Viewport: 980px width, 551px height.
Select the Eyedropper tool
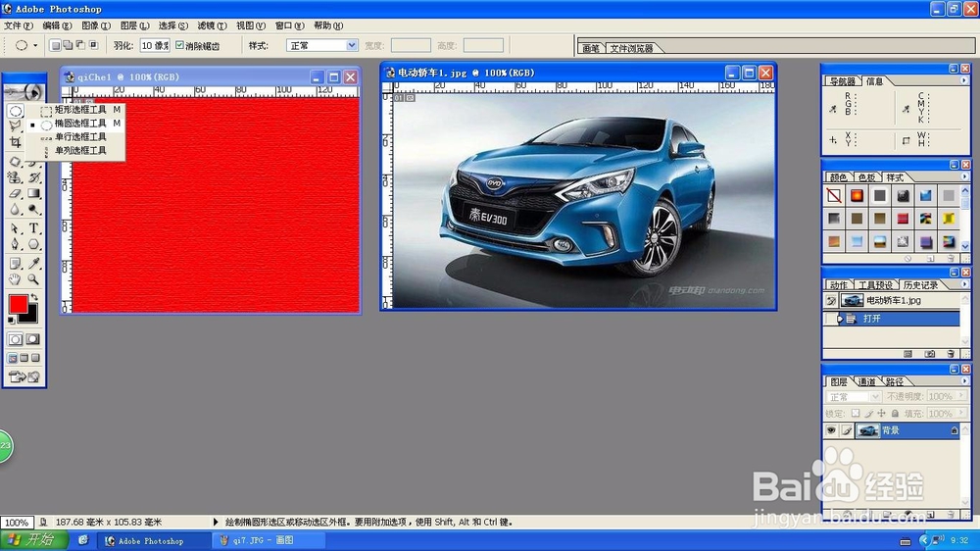(x=33, y=264)
